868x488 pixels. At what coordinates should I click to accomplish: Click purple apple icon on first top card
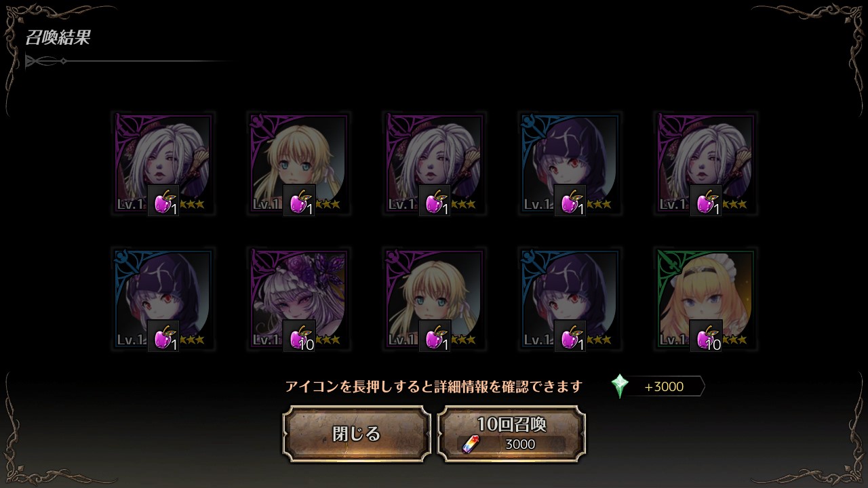pyautogui.click(x=163, y=201)
